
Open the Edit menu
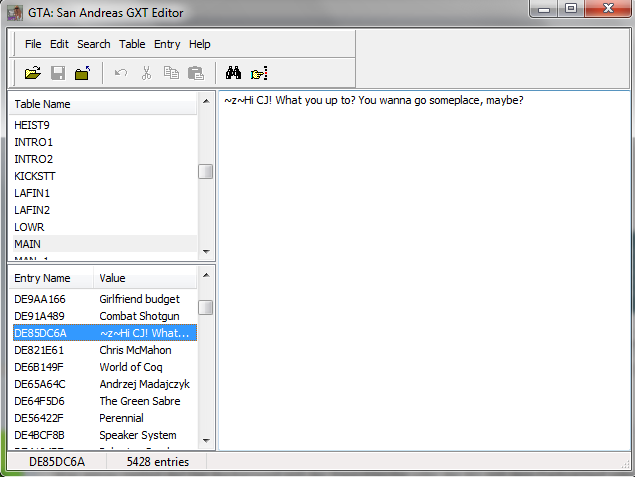tap(59, 44)
